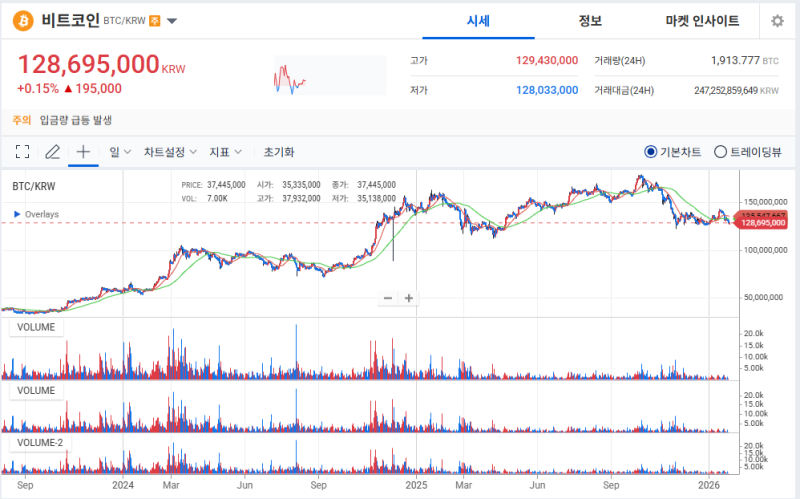
Task: Click the 초기화 reset button
Action: tap(279, 152)
